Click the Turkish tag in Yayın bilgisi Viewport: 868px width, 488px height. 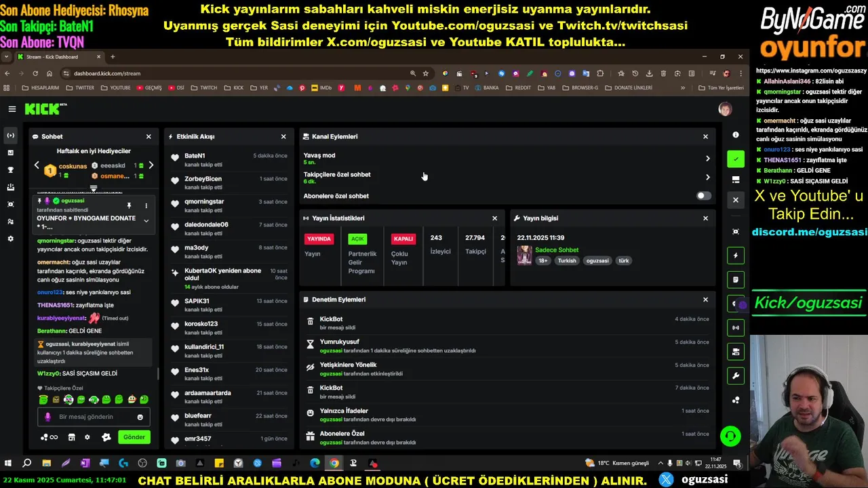567,261
